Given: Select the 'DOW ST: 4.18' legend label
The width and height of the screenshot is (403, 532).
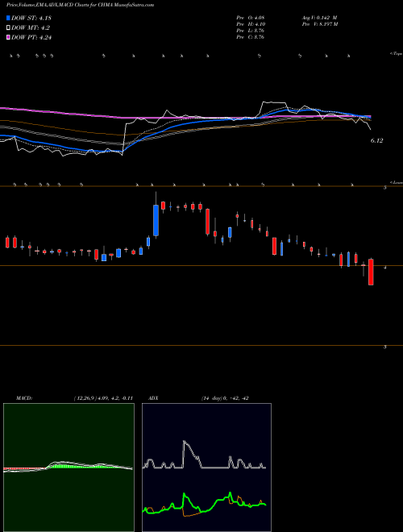Looking at the screenshot, I should tap(31, 18).
